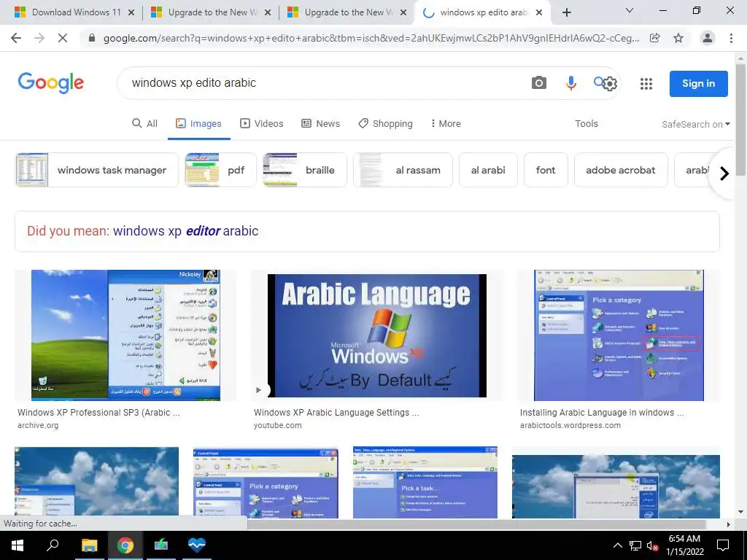Click the vertical page scrollbar
This screenshot has width=747, height=560.
[740, 119]
